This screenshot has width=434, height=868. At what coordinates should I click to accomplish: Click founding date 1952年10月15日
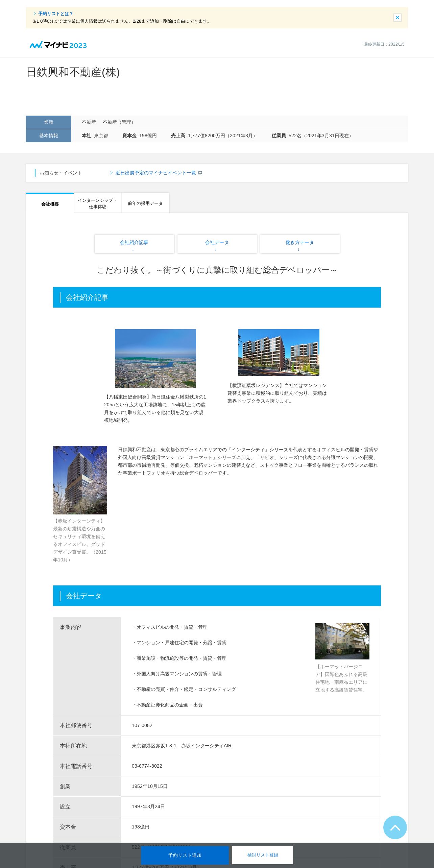[x=150, y=786]
